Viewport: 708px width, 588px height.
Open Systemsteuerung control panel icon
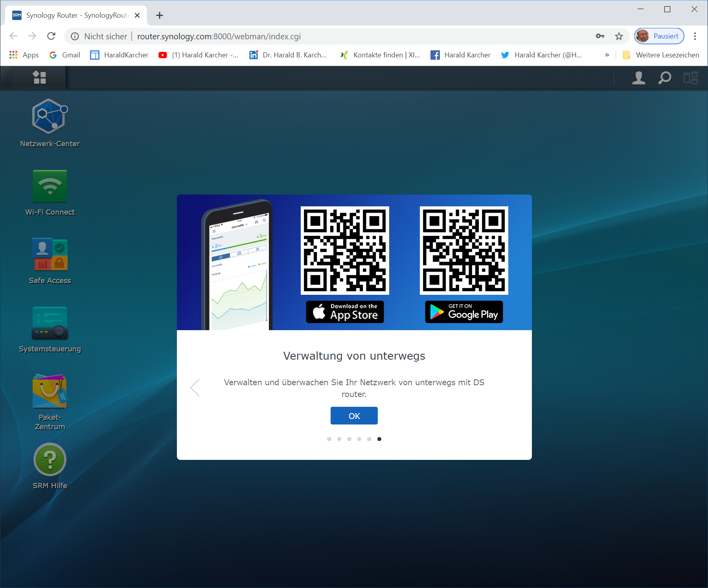point(50,323)
